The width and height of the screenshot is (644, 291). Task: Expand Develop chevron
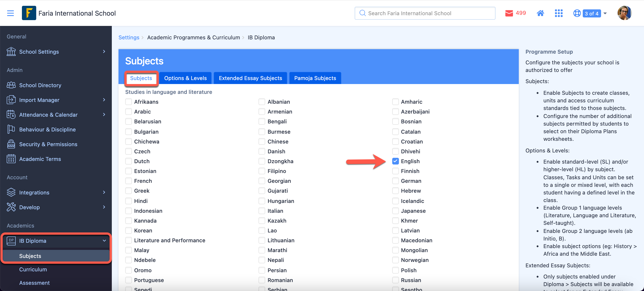pyautogui.click(x=104, y=207)
